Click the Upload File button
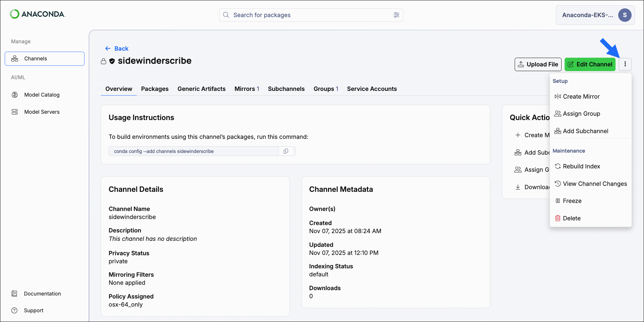This screenshot has height=322, width=644. (538, 64)
